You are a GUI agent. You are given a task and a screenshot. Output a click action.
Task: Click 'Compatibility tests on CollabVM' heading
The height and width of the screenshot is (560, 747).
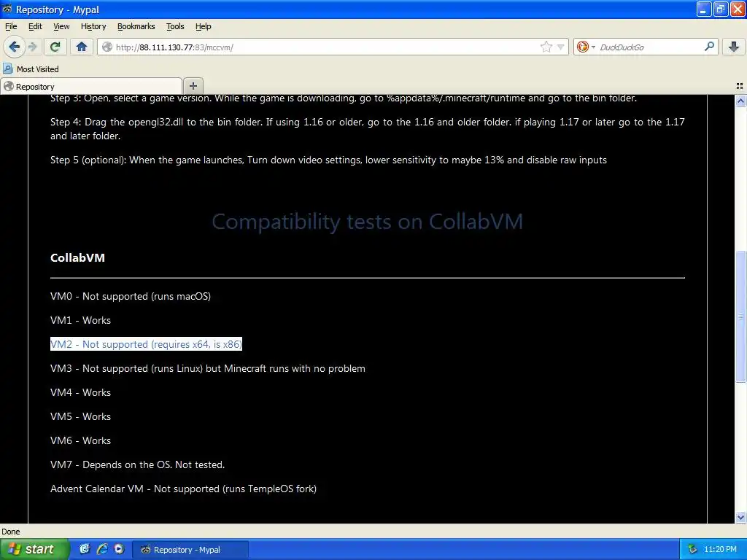pyautogui.click(x=368, y=222)
